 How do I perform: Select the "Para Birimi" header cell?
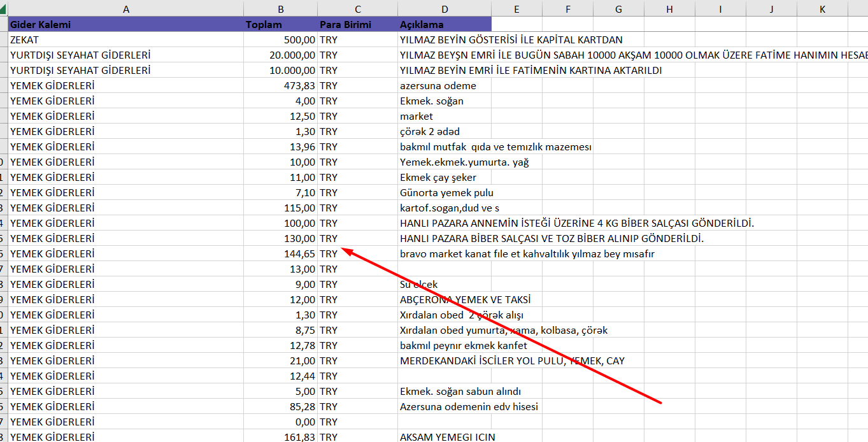(357, 25)
